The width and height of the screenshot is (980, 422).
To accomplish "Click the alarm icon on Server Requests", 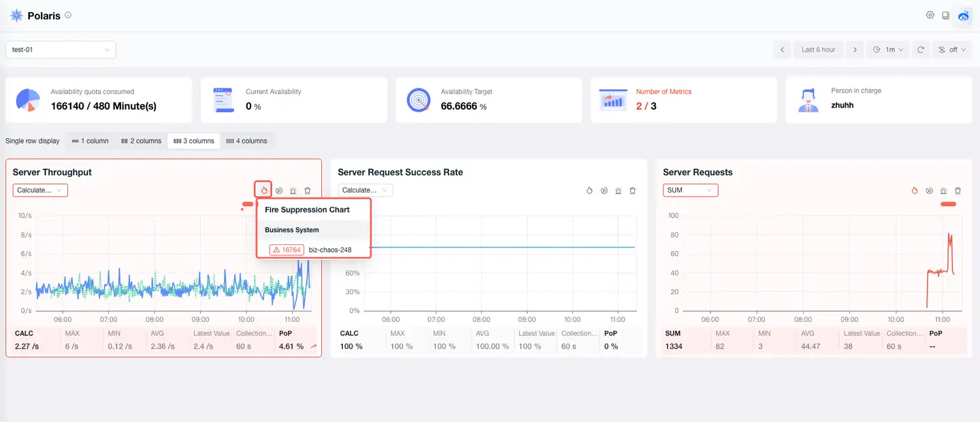I will (943, 191).
